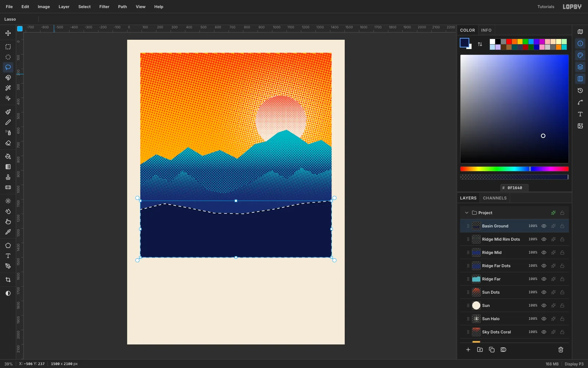
Task: Add a new layer with plus icon
Action: tap(468, 350)
